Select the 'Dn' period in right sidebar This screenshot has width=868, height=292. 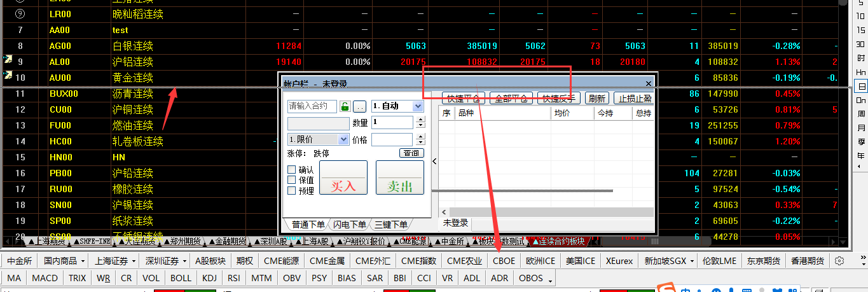pos(861,101)
